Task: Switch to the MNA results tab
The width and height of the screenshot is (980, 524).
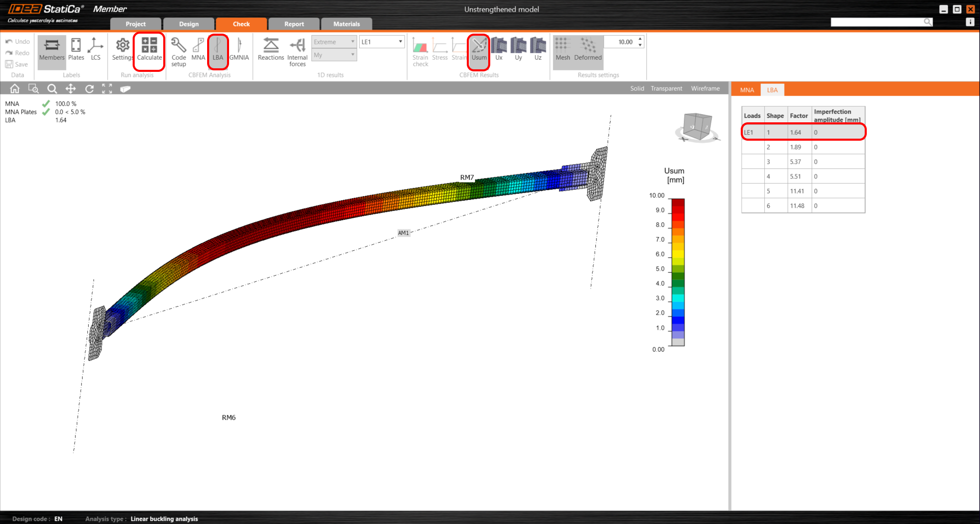Action: 747,90
